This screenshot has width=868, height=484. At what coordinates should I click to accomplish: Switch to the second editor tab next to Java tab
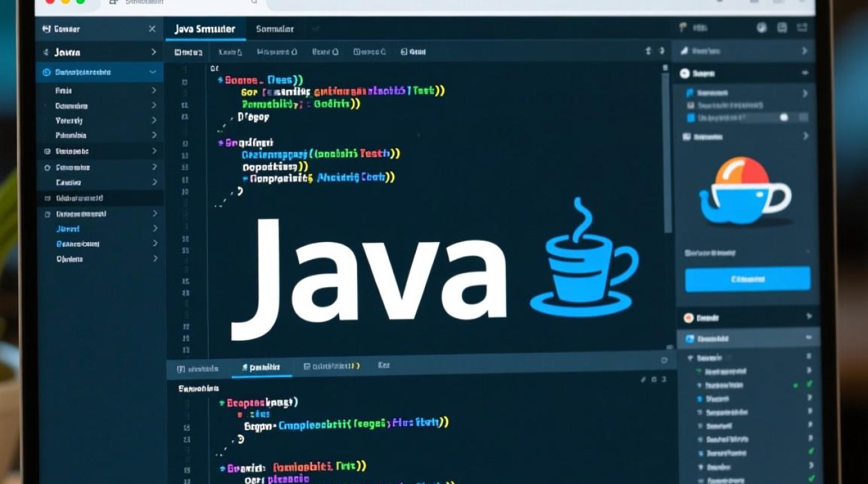276,29
